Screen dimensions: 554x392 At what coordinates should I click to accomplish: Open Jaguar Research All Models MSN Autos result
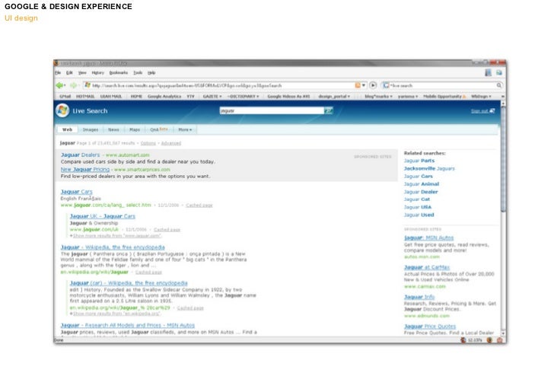128,325
